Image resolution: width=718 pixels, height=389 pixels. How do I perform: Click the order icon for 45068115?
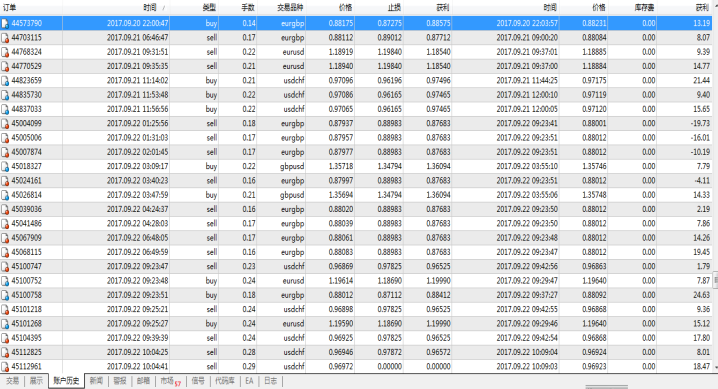[x=5, y=252]
